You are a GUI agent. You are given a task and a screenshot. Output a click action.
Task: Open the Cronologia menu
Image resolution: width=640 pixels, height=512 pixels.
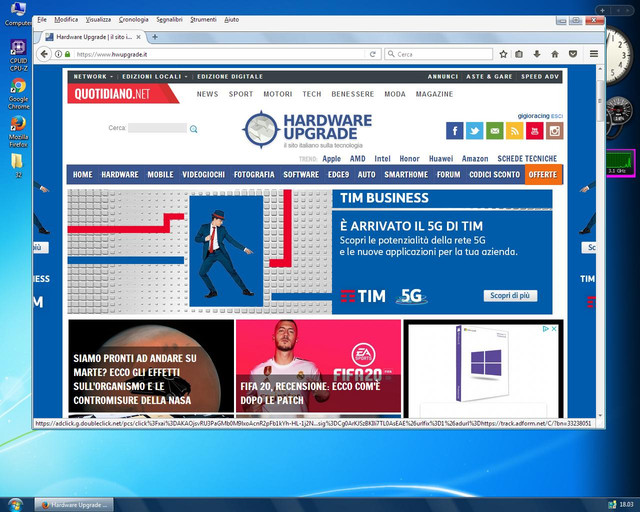tap(133, 20)
